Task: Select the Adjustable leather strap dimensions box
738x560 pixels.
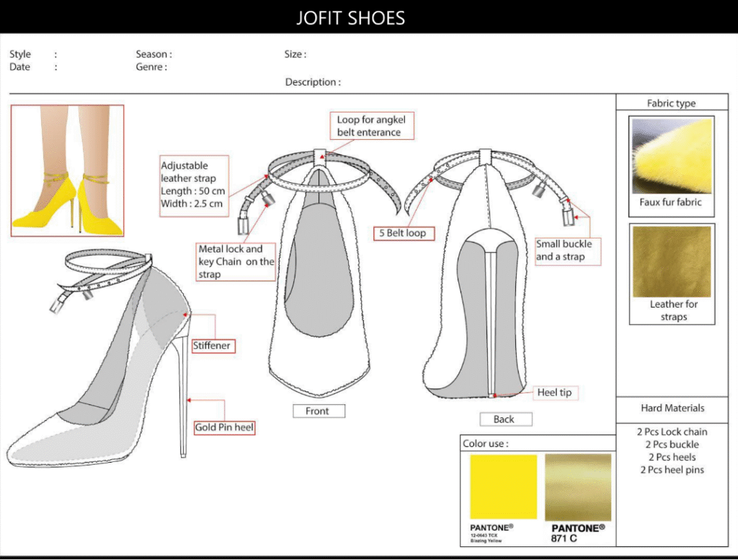Action: click(193, 185)
